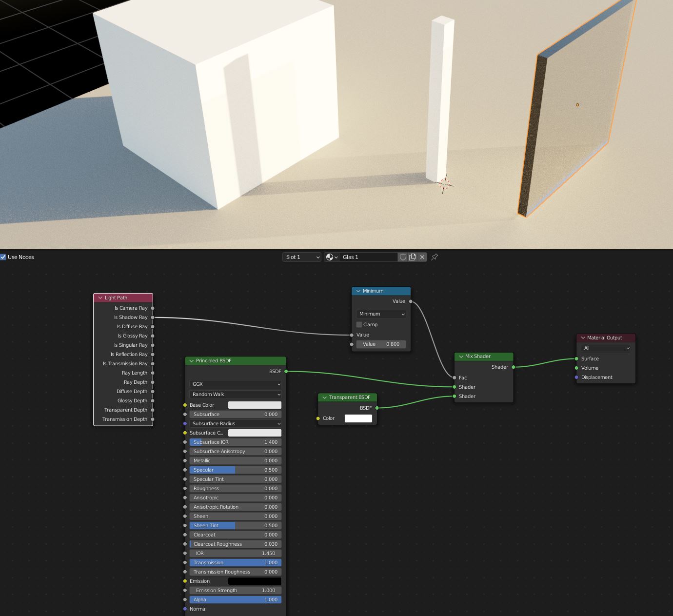
Task: Click the Mix Shader output socket
Action: 513,367
